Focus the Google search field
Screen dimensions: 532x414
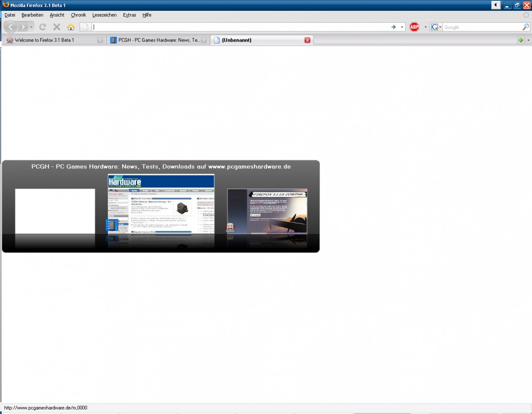(x=482, y=27)
